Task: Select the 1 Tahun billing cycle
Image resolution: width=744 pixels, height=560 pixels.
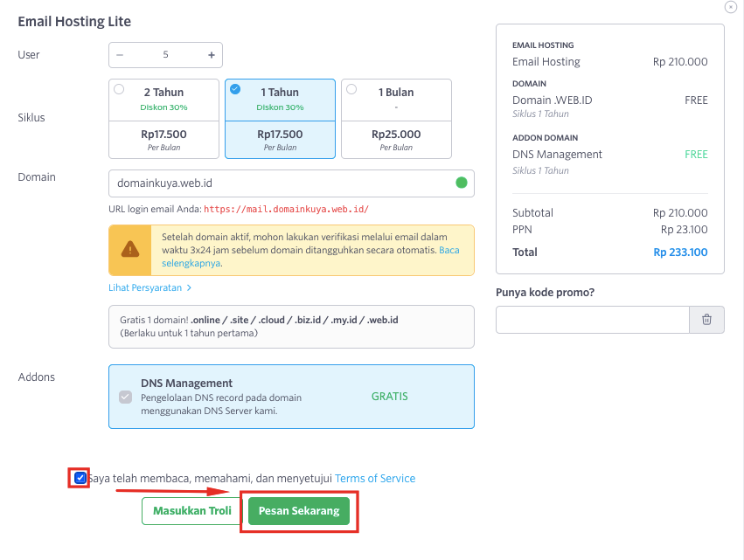Action: click(234, 89)
